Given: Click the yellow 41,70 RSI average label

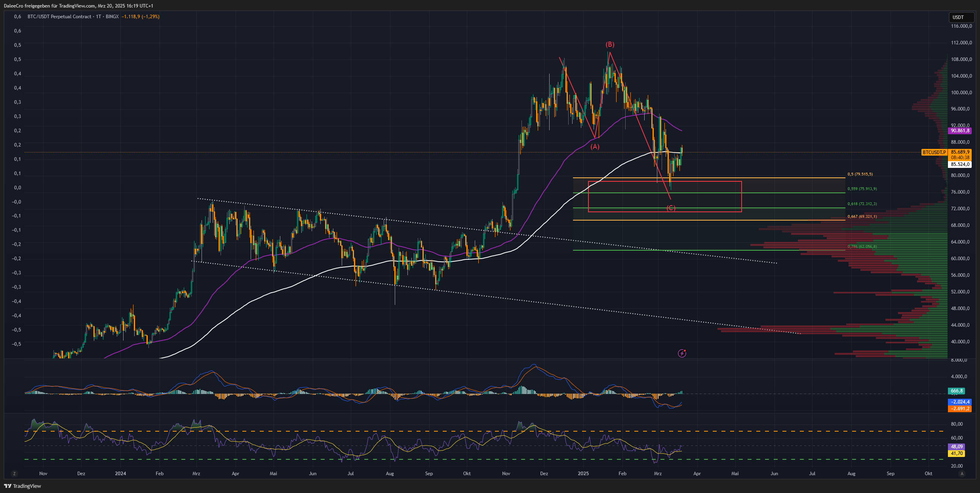Looking at the screenshot, I should pos(957,453).
